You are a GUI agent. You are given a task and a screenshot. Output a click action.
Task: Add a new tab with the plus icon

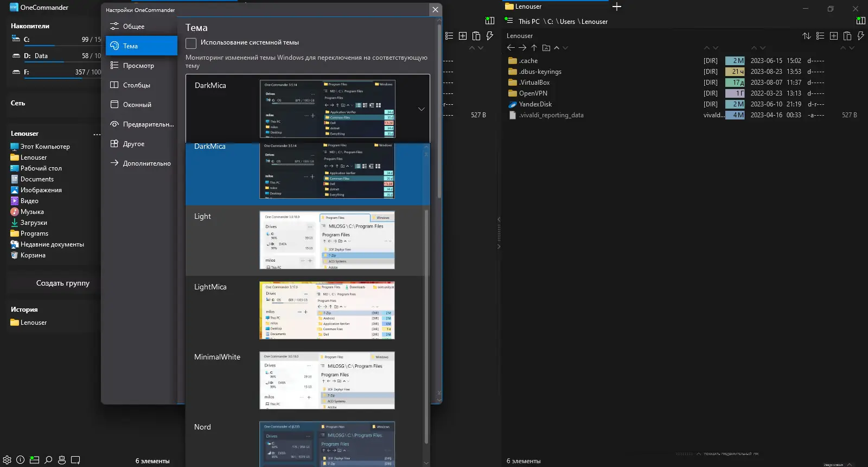pyautogui.click(x=617, y=7)
